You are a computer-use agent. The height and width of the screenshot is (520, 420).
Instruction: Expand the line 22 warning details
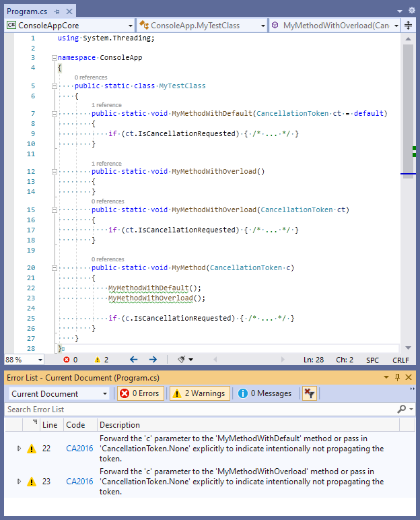20,449
